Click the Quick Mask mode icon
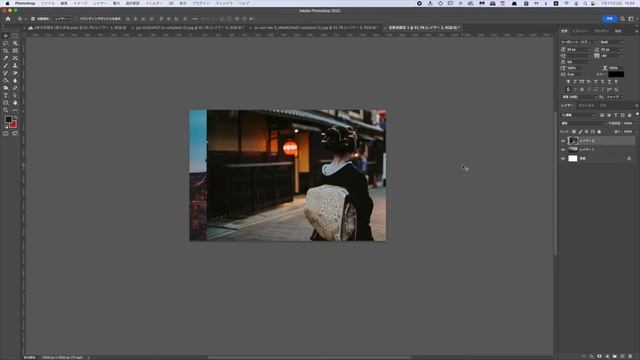The width and height of the screenshot is (640, 360). pos(6,133)
